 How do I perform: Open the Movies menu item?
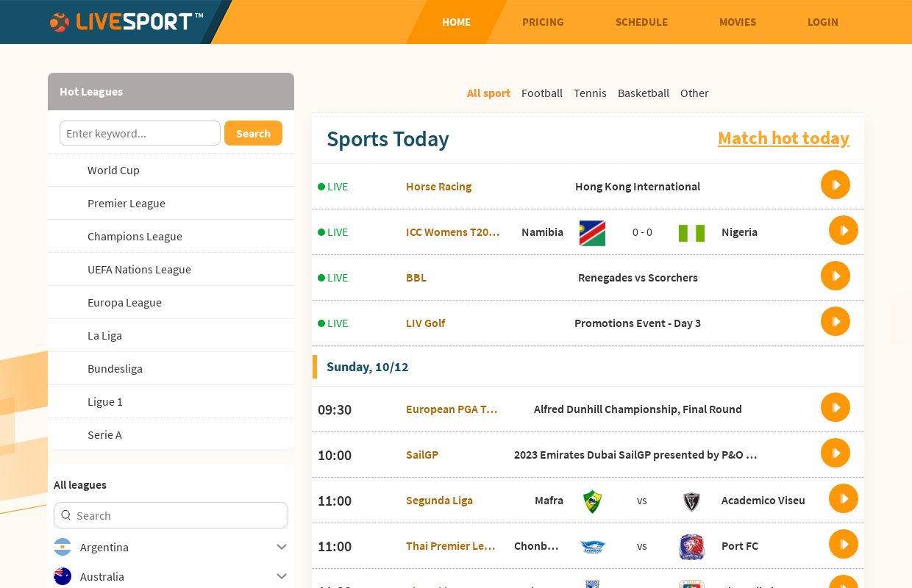tap(738, 22)
